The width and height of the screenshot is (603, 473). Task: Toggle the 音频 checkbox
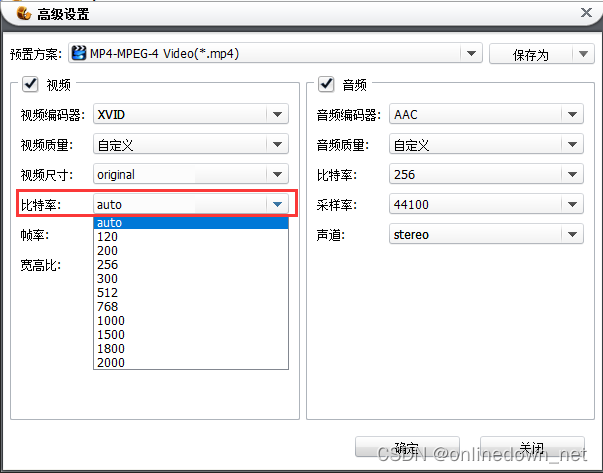[326, 84]
